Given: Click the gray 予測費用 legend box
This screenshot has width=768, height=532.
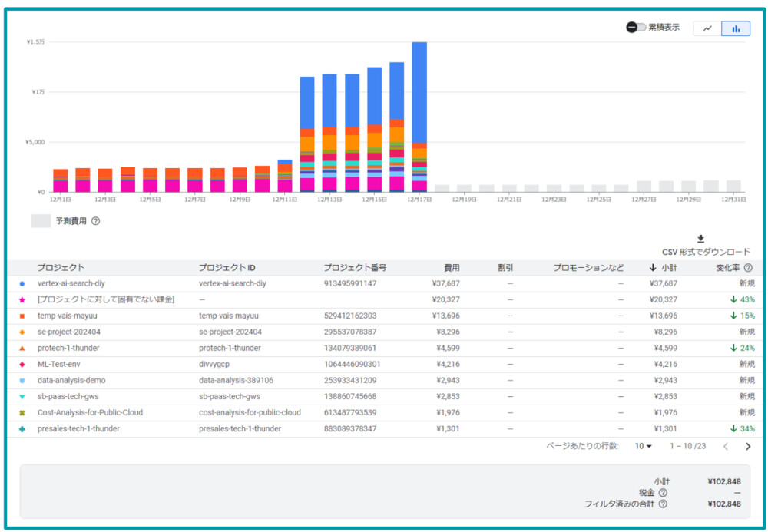Looking at the screenshot, I should point(41,221).
